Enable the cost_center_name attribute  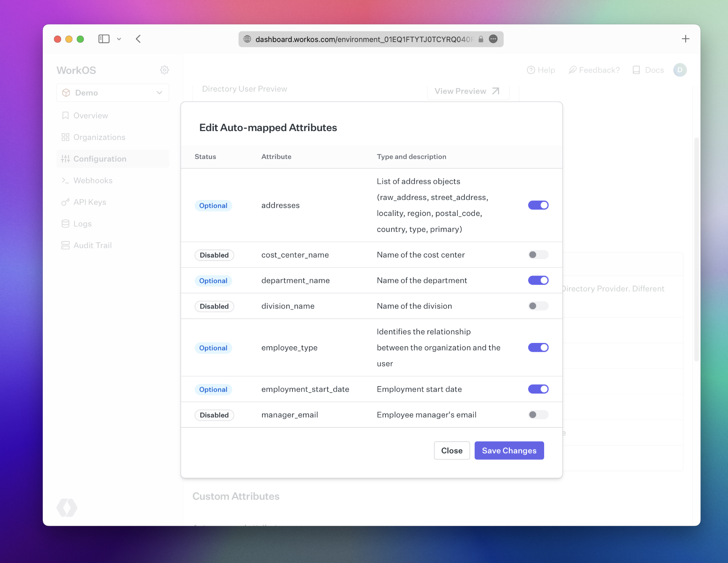click(x=538, y=255)
